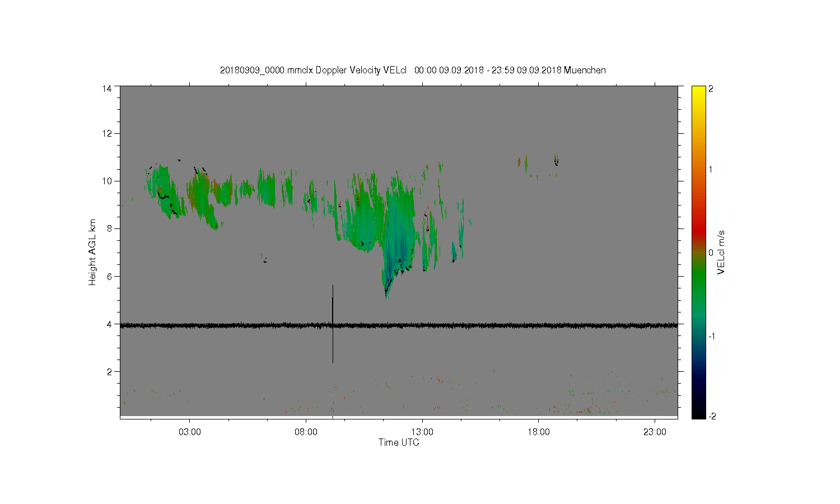Click the 14 km height tick label
This screenshot has height=504, width=840.
tap(106, 88)
